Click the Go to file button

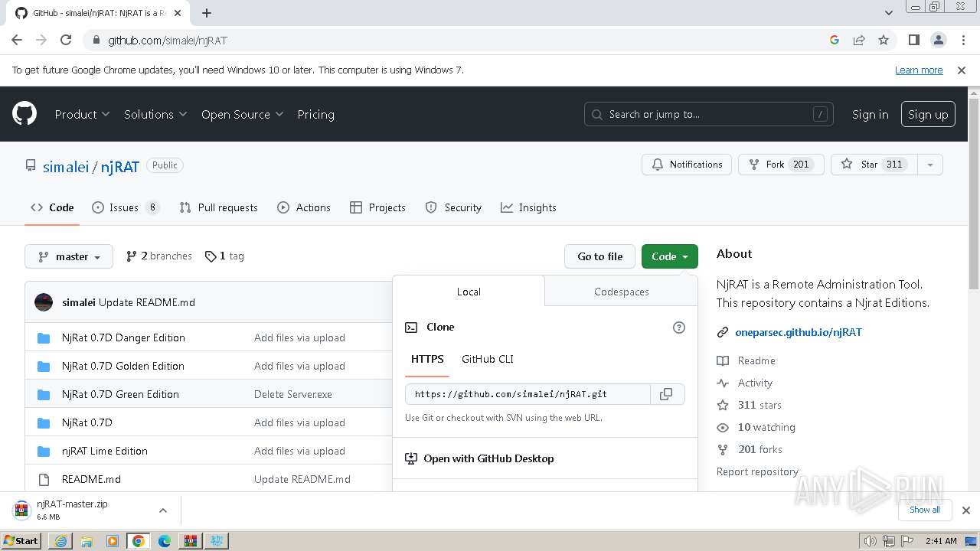tap(600, 256)
